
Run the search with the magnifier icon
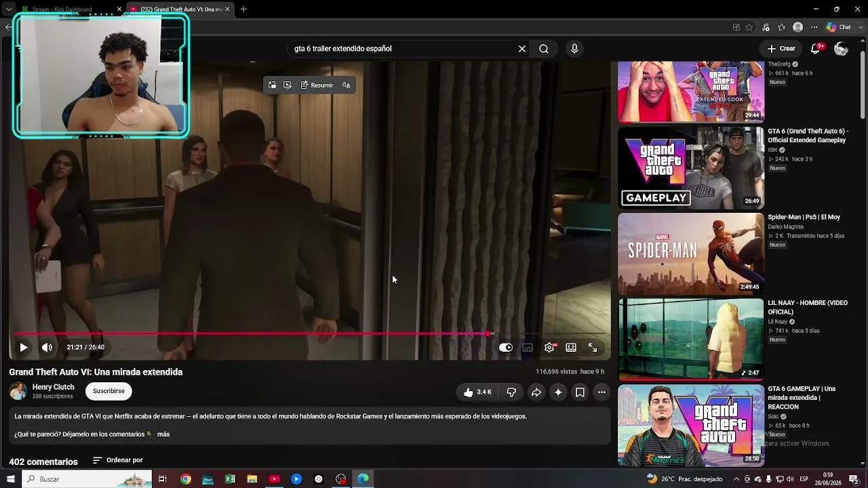(544, 49)
